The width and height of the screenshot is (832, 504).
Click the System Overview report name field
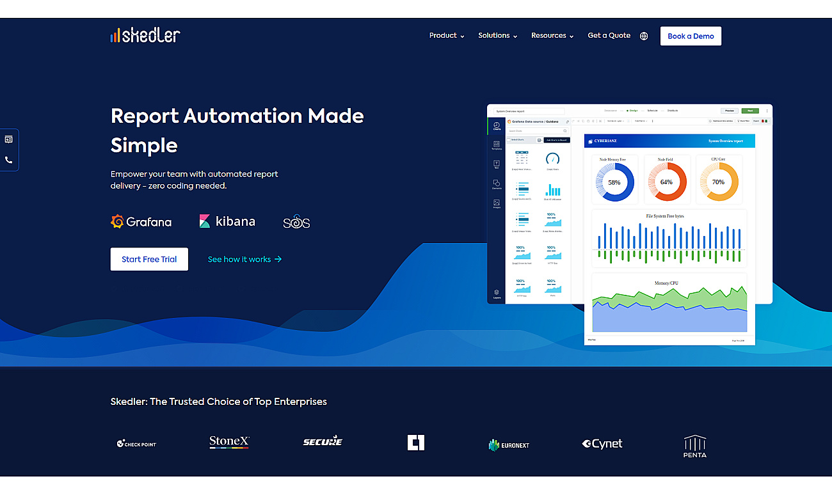529,111
